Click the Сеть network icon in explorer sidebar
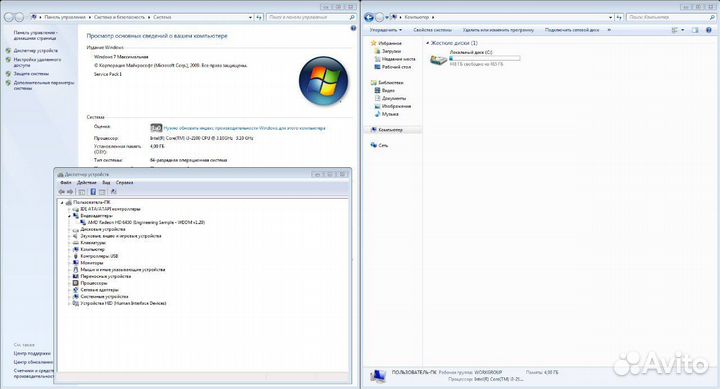 pyautogui.click(x=374, y=145)
